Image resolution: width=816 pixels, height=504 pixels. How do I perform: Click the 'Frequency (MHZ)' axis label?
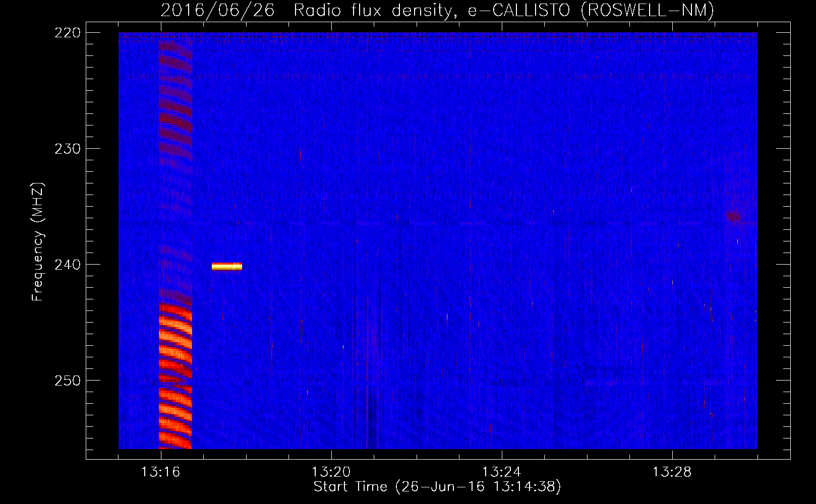coord(38,242)
